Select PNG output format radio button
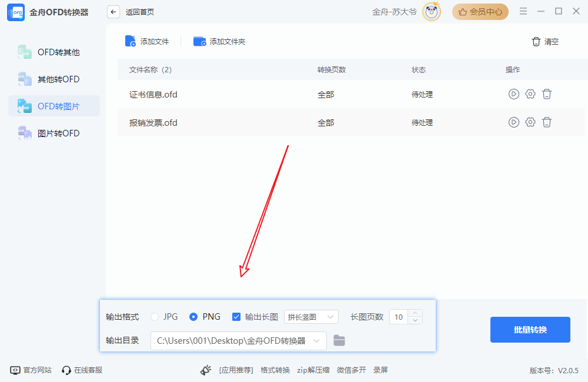This screenshot has width=588, height=382. 193,317
